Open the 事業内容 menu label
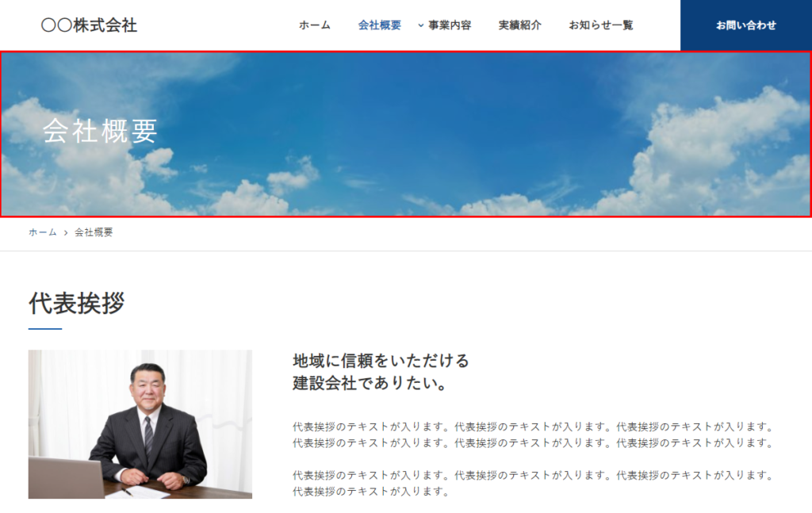The width and height of the screenshot is (812, 513). coord(450,25)
